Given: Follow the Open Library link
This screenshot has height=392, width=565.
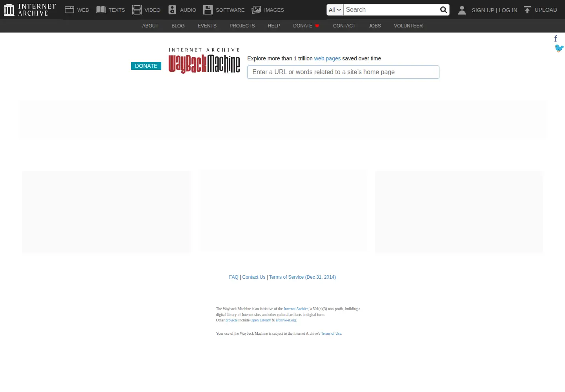Looking at the screenshot, I should 261,320.
